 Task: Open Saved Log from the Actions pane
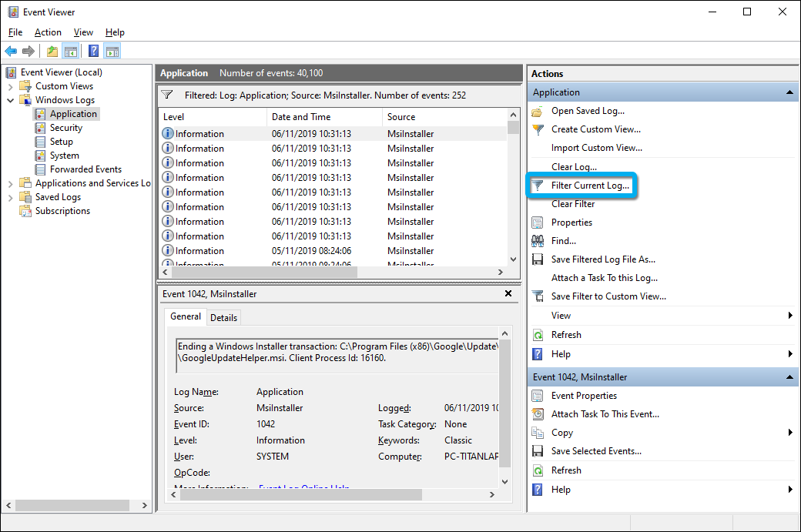(x=587, y=111)
